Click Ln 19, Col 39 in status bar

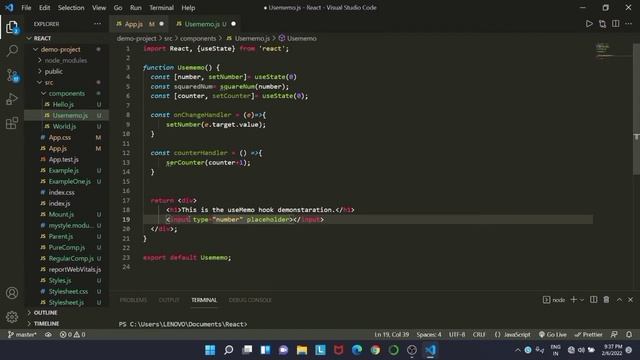pyautogui.click(x=391, y=334)
